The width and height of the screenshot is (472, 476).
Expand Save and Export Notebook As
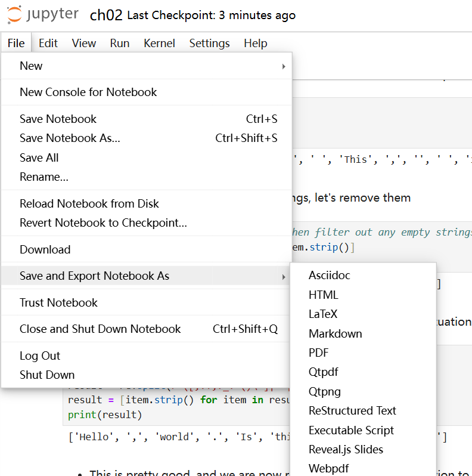(x=147, y=276)
